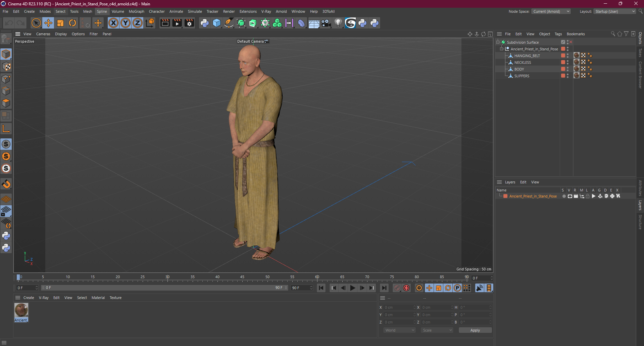This screenshot has height=346, width=644.
Task: Add a Floor grid object
Action: click(x=314, y=23)
